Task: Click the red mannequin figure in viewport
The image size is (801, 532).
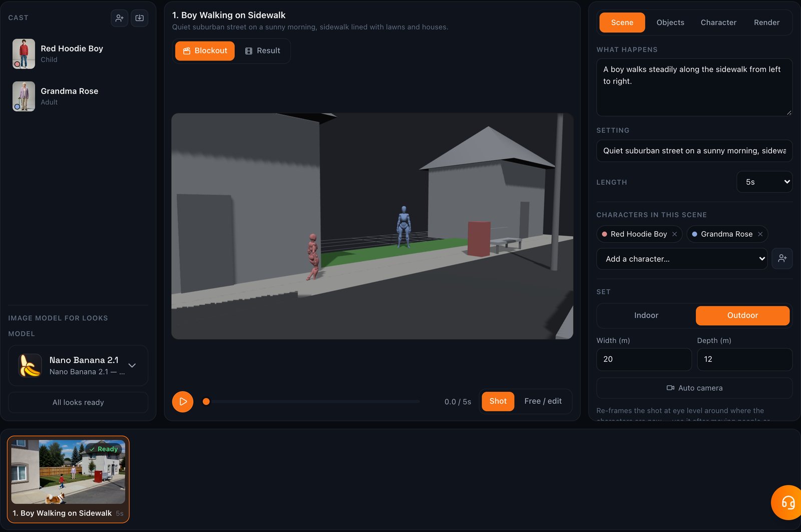Action: [313, 256]
